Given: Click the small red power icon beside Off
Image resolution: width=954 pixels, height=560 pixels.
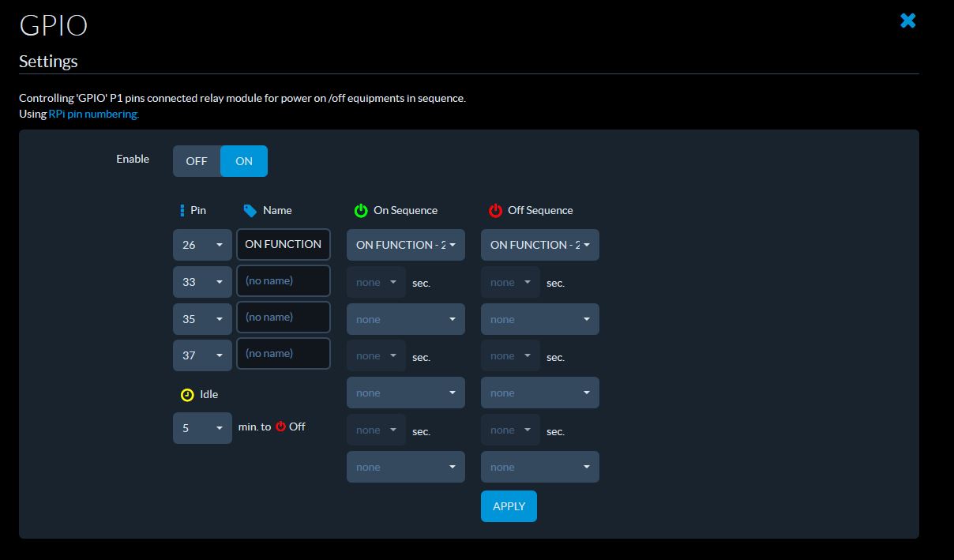Looking at the screenshot, I should coord(280,427).
